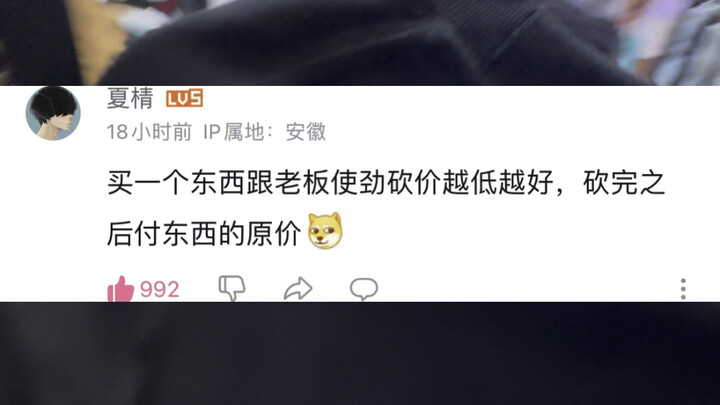Click the 992 like count
The width and height of the screenshot is (720, 405).
pos(159,290)
